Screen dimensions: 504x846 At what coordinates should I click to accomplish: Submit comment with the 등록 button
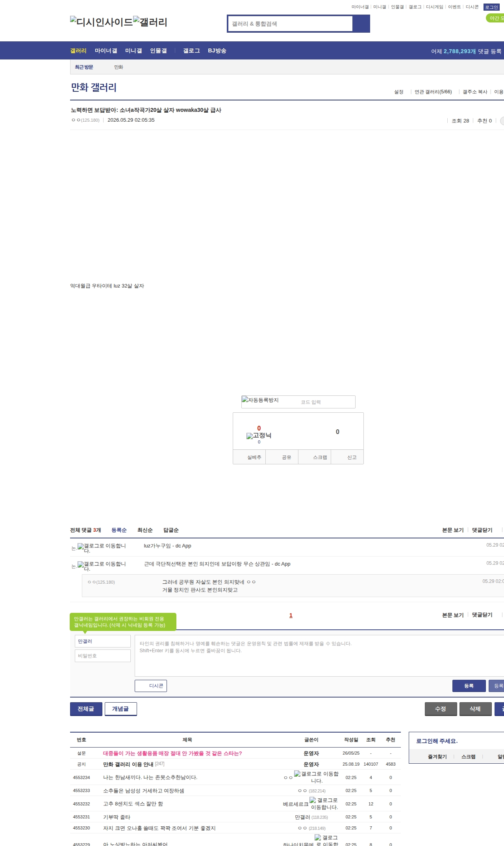[x=469, y=686]
